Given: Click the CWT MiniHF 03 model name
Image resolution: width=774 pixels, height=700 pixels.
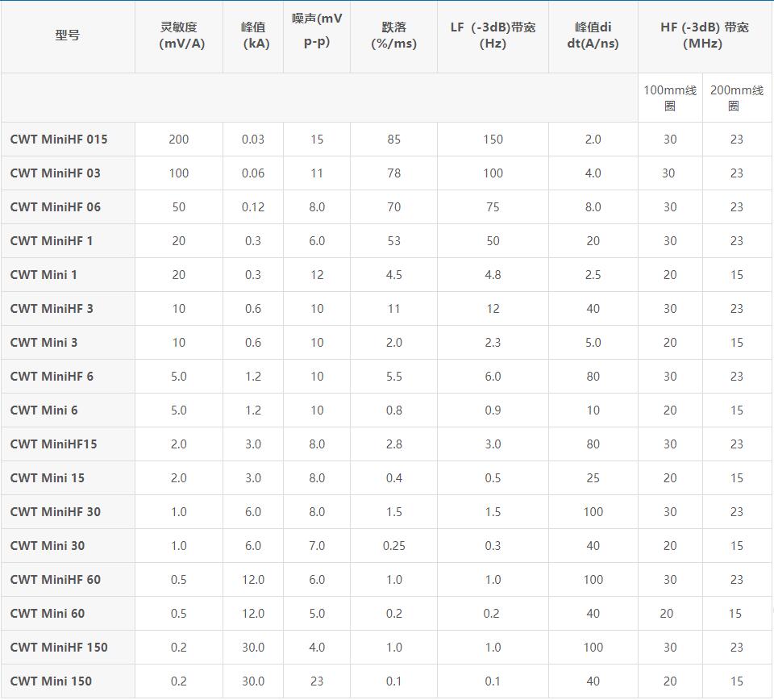Looking at the screenshot, I should pyautogui.click(x=56, y=173).
